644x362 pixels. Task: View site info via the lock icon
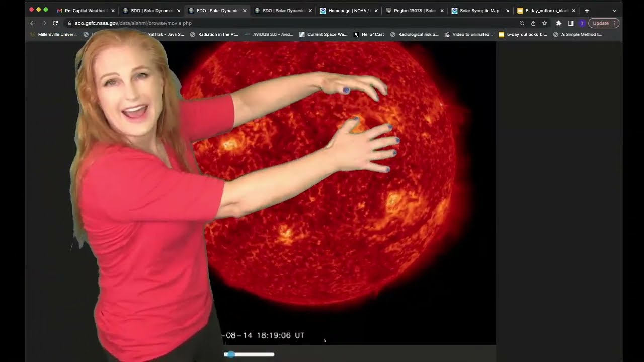pos(69,23)
